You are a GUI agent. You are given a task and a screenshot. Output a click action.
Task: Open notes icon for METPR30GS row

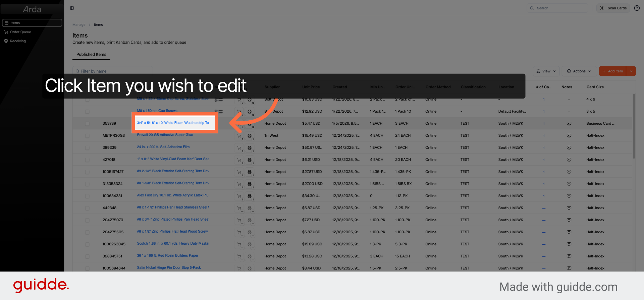coord(569,136)
